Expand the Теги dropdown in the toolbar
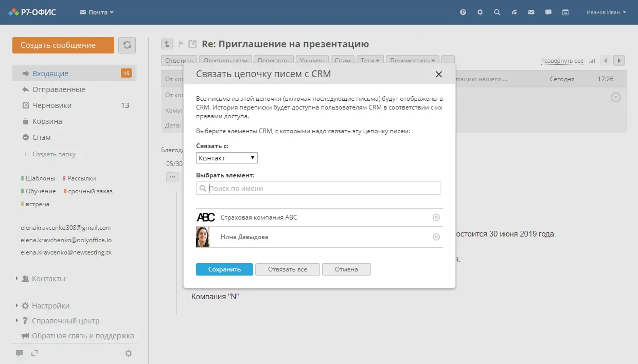638x364 pixels. click(x=370, y=60)
